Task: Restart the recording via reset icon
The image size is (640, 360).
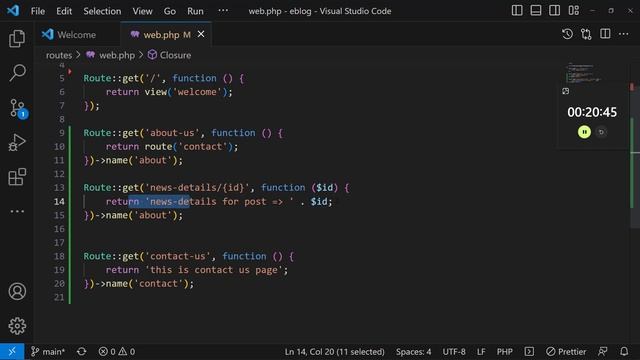Action: click(x=601, y=132)
